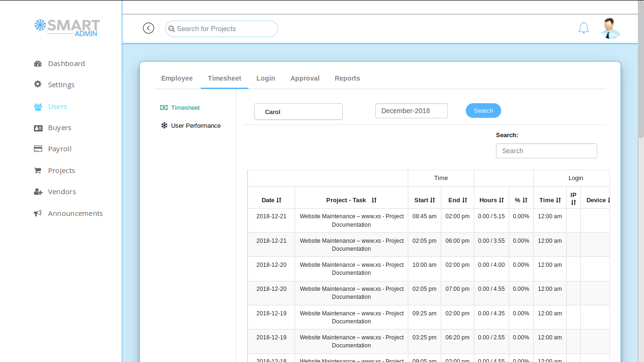
Task: Open Vendors from the sidebar
Action: 62,191
